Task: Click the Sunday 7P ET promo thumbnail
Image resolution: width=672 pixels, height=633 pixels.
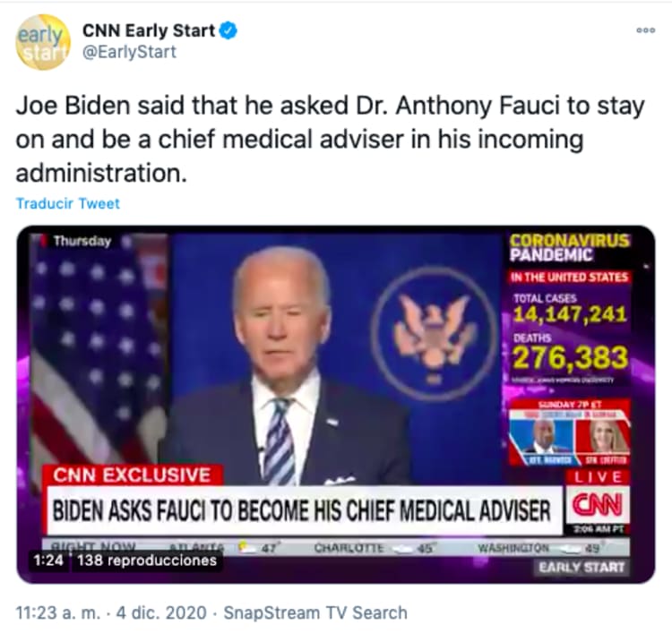Action: [569, 432]
